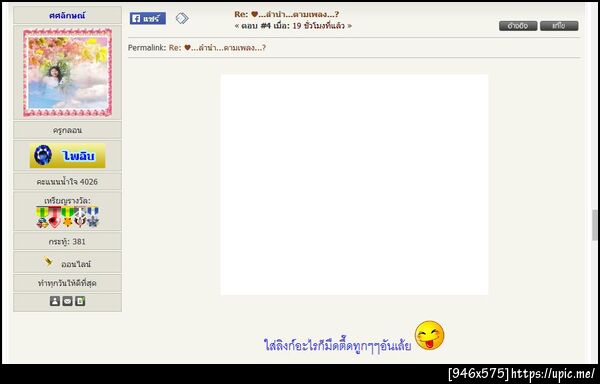Click the อ้างอิง quote button
This screenshot has width=600, height=384.
coord(518,26)
